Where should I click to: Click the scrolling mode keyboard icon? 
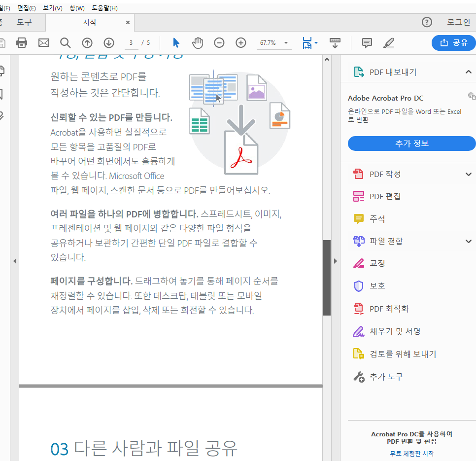point(335,43)
